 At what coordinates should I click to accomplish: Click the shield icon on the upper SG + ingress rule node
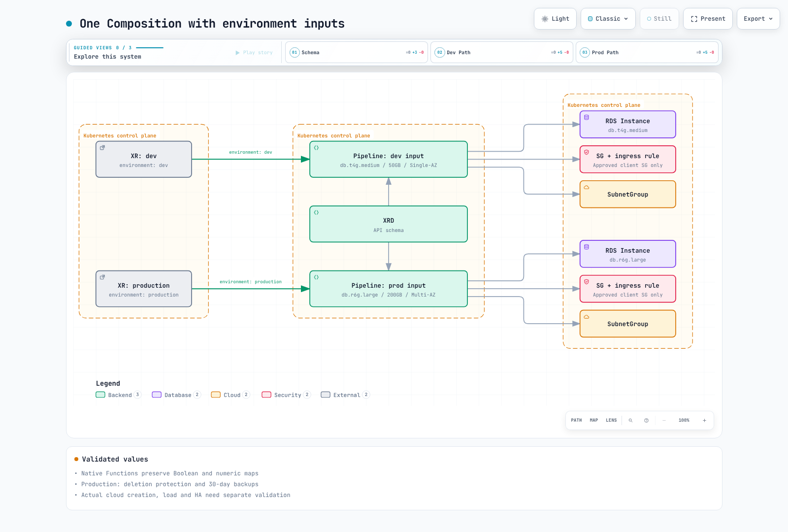pos(587,152)
